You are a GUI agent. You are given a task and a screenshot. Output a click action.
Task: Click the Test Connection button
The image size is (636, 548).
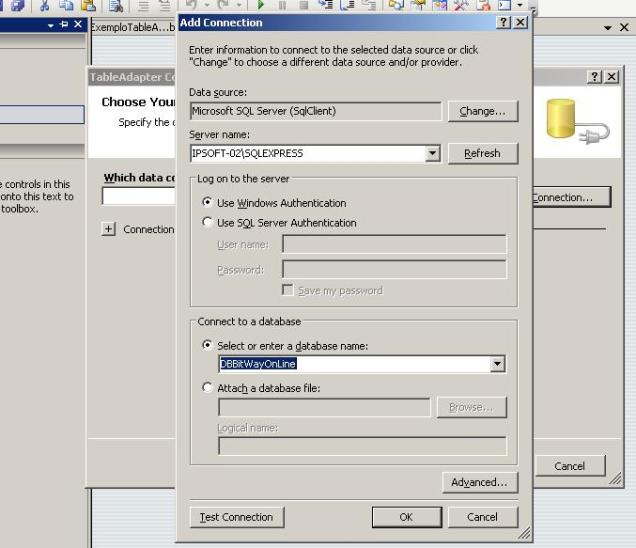236,517
